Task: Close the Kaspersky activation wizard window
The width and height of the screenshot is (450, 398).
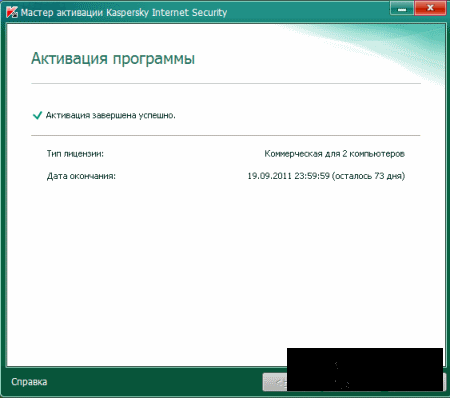Action: click(430, 9)
